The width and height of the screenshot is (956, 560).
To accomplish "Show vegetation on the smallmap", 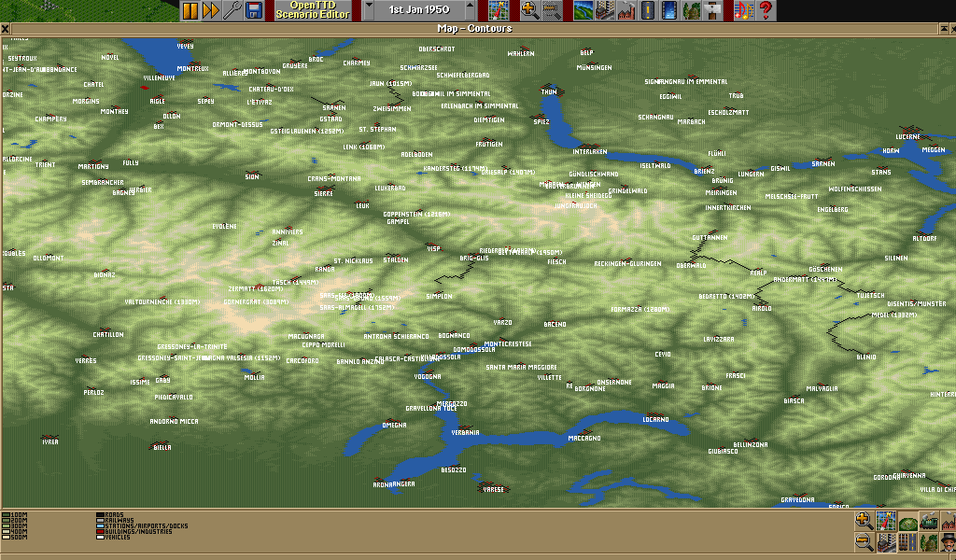I will [929, 541].
